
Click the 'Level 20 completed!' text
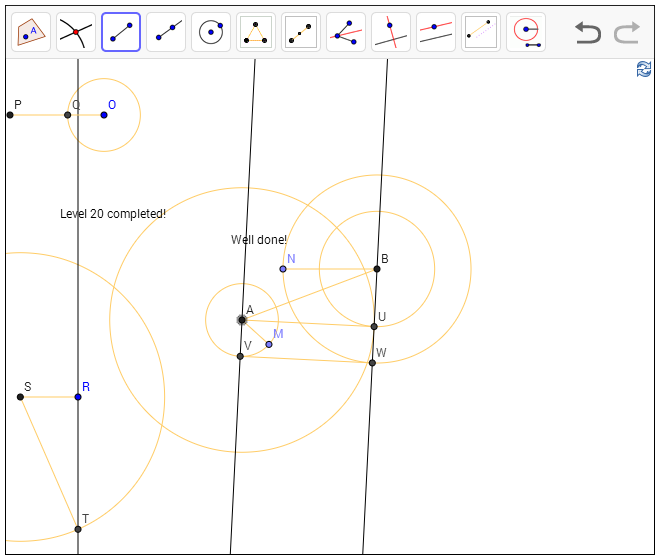pyautogui.click(x=113, y=213)
